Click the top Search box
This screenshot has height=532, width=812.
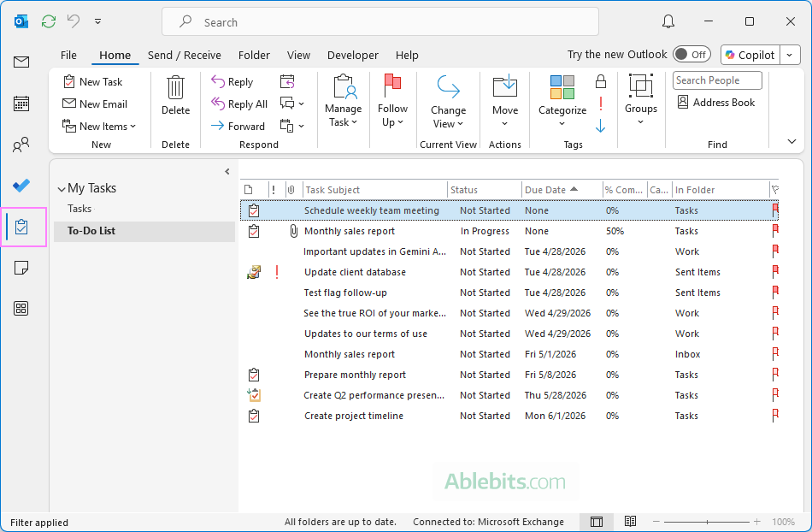click(380, 21)
